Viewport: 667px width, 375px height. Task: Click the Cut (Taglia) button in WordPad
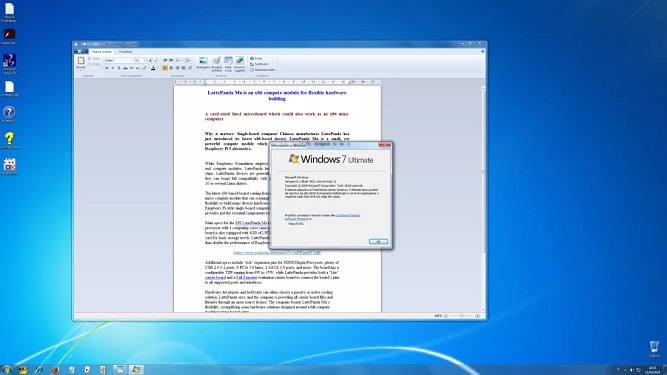[x=94, y=58]
